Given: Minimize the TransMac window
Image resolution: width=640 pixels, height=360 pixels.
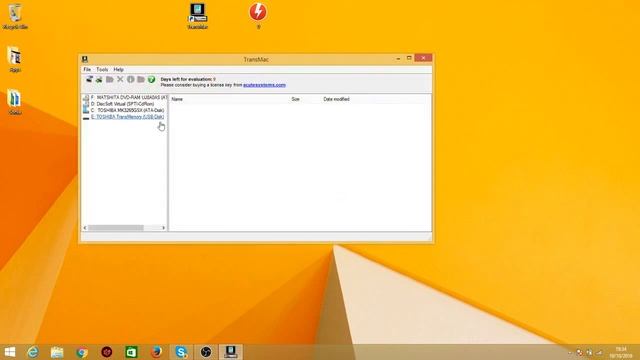Looking at the screenshot, I should click(x=398, y=59).
